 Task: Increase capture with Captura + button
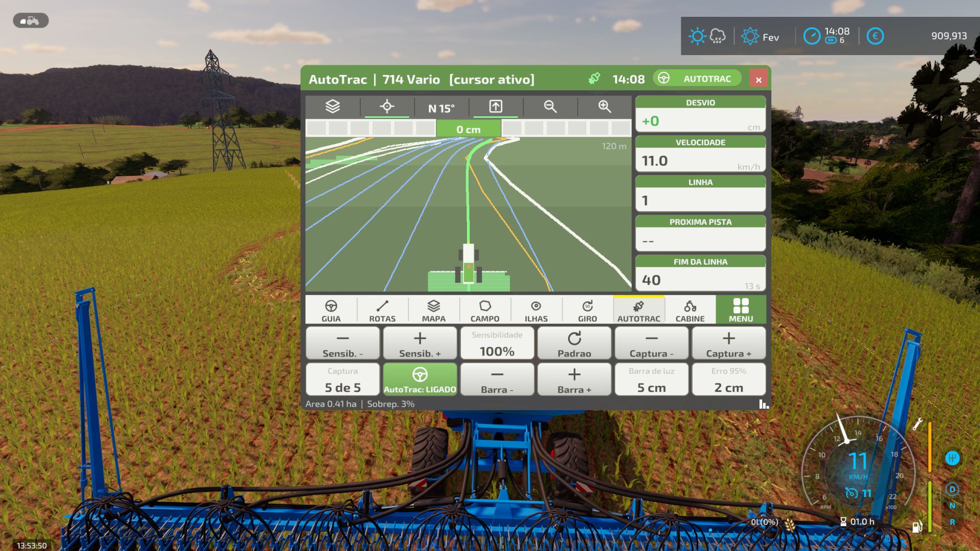tap(728, 344)
